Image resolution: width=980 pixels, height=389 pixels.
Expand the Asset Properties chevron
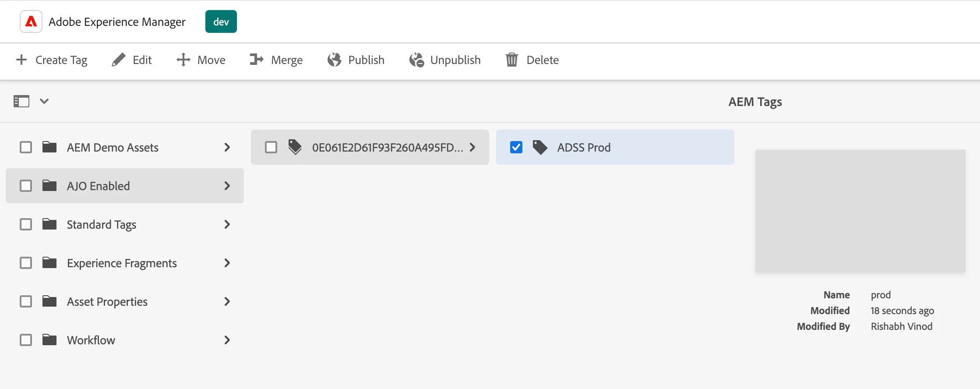[x=227, y=301]
